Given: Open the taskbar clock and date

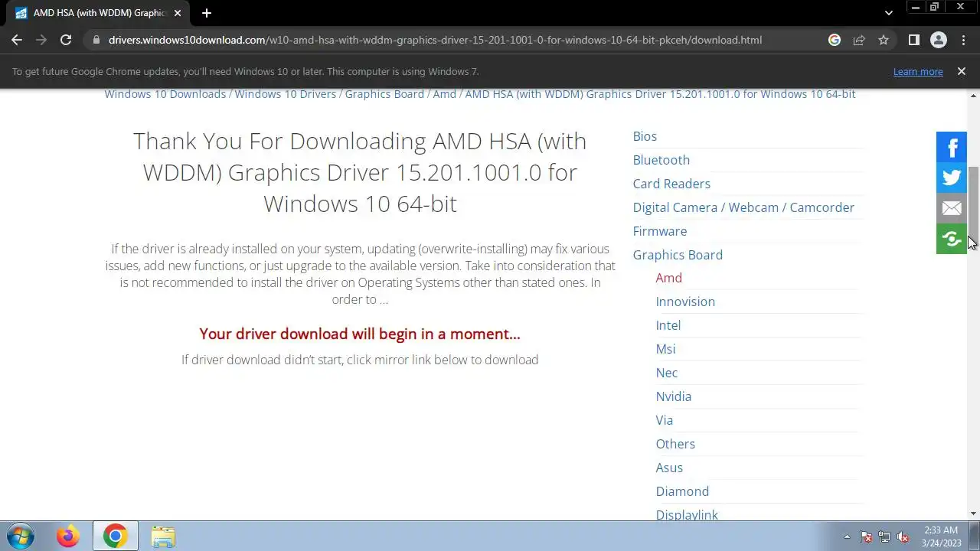Looking at the screenshot, I should pyautogui.click(x=941, y=536).
